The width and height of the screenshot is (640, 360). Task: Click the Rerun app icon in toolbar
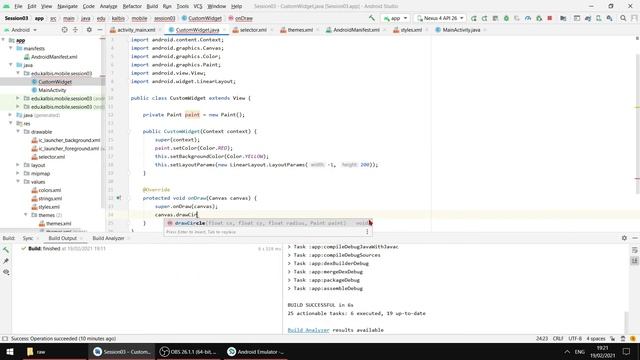[473, 18]
